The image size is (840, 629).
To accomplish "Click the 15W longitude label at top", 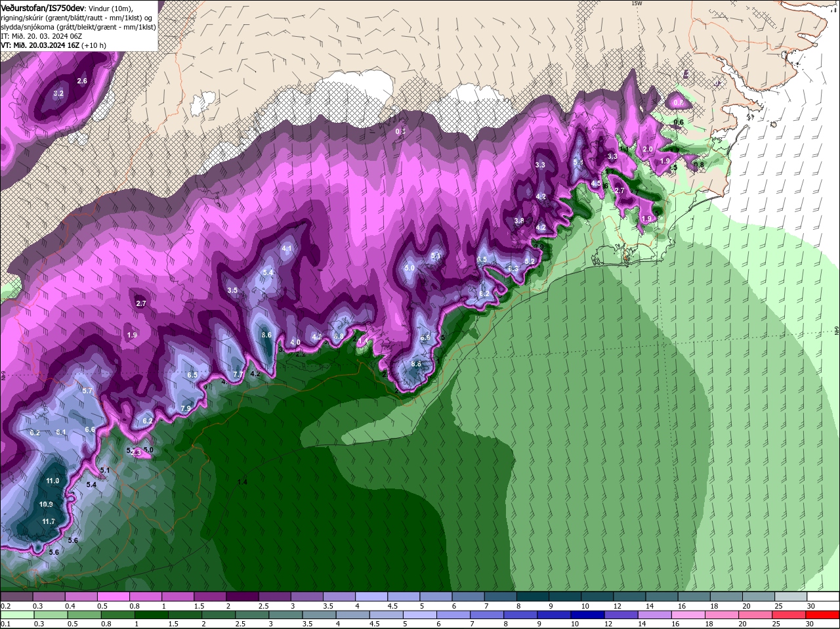I will pos(636,3).
